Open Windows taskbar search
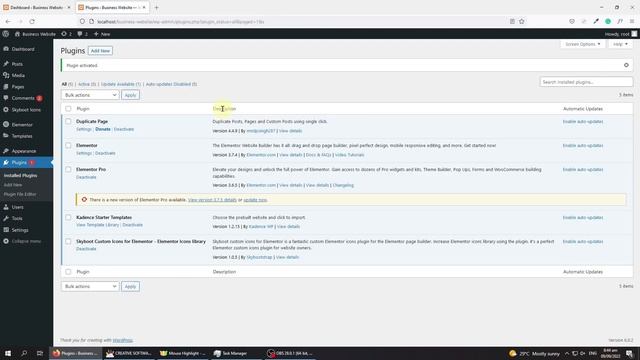 coord(24,353)
